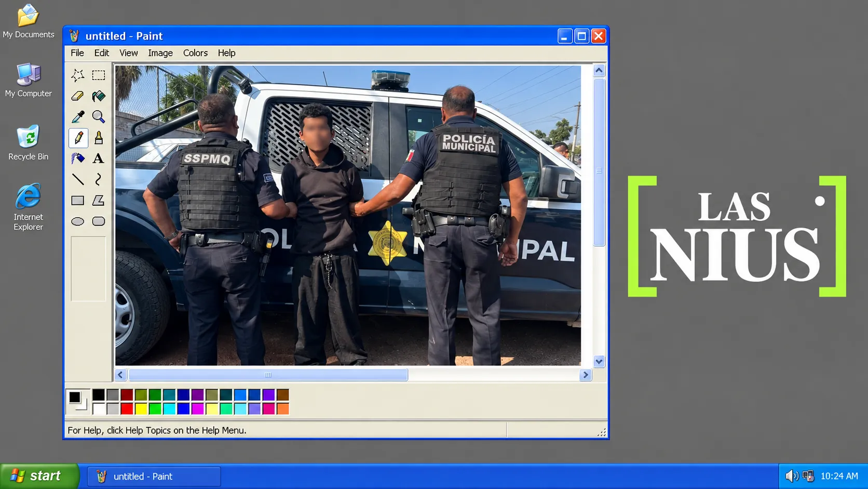Select the Internet Explorer desktop icon

click(x=29, y=207)
